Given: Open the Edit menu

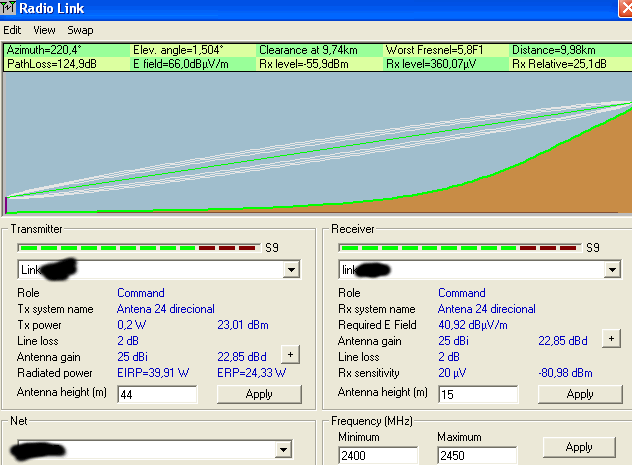Looking at the screenshot, I should 12,30.
